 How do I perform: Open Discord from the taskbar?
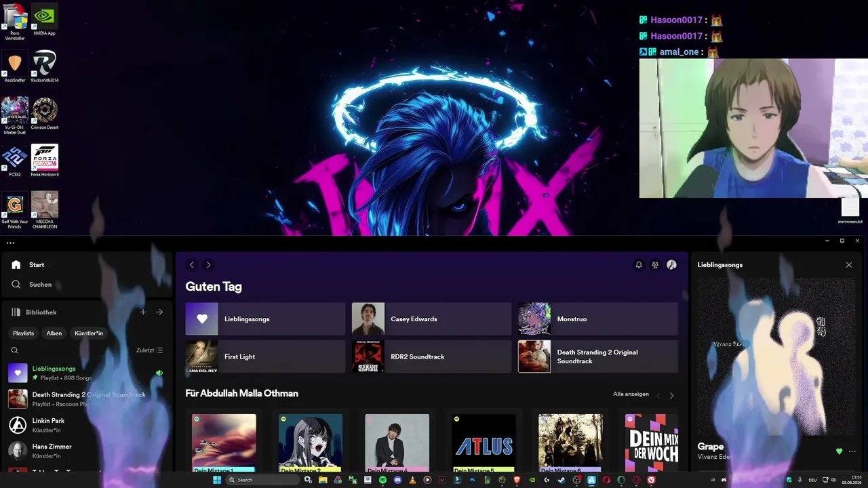(x=397, y=480)
